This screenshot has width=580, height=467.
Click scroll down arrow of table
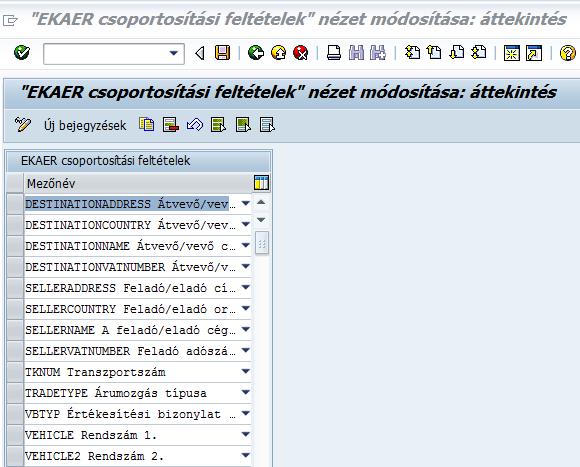click(x=261, y=220)
